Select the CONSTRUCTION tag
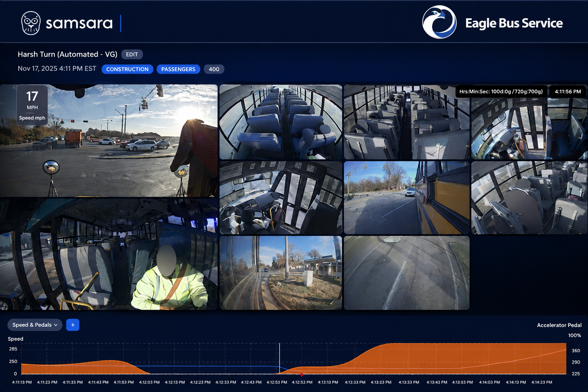The width and height of the screenshot is (588, 392). click(127, 69)
